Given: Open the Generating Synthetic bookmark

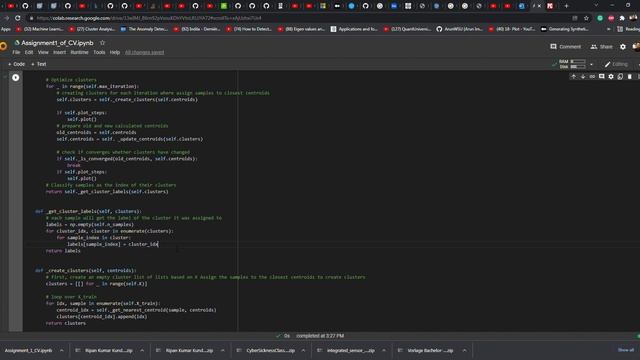Looking at the screenshot, I should pyautogui.click(x=564, y=29).
